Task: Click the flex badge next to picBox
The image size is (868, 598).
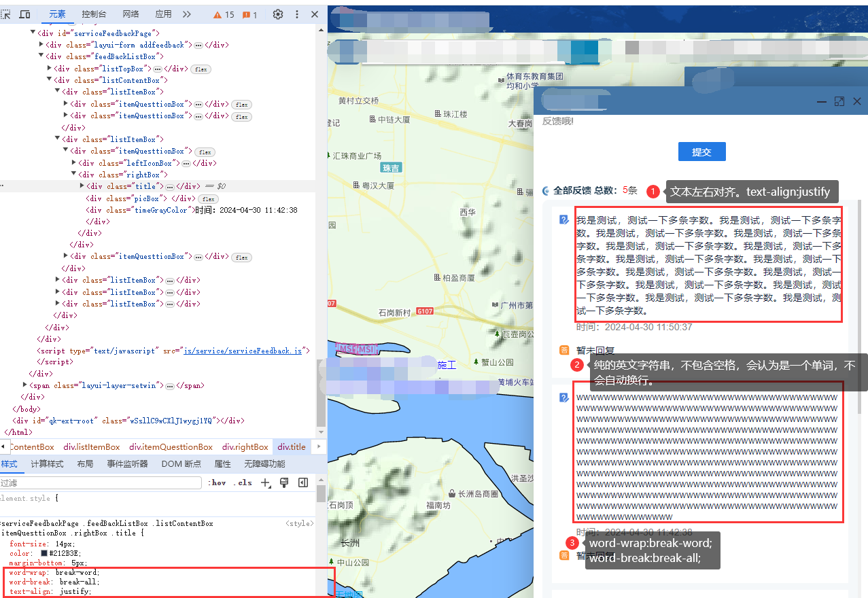Action: [x=208, y=199]
